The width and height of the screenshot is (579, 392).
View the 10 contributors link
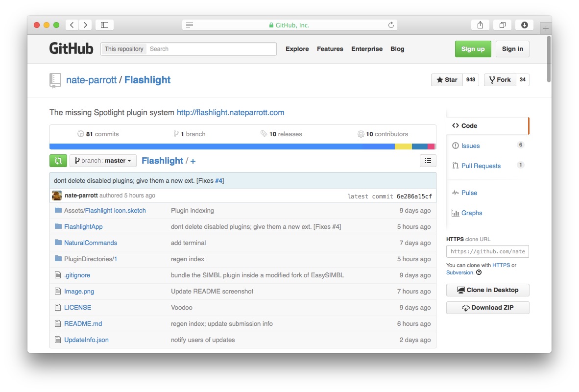coord(383,134)
